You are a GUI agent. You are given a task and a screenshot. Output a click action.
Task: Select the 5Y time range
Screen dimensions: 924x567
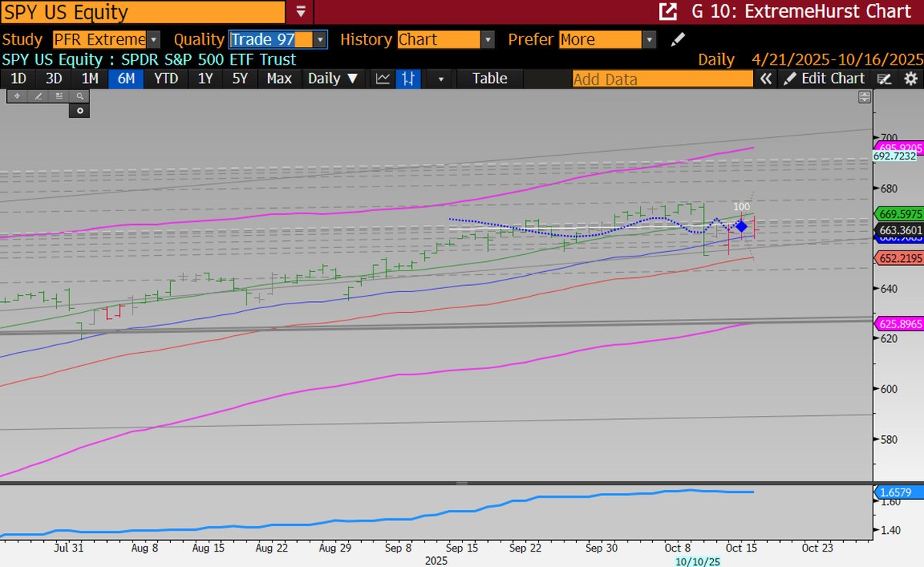[x=240, y=78]
